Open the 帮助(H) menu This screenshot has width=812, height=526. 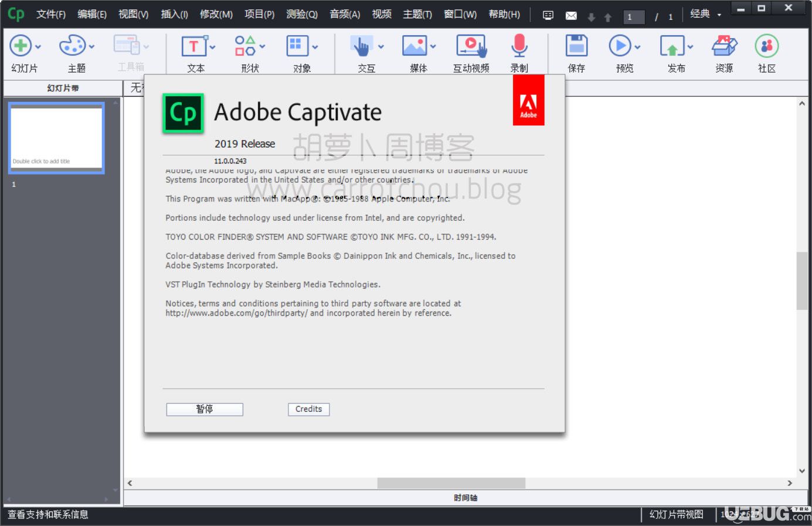tap(504, 14)
